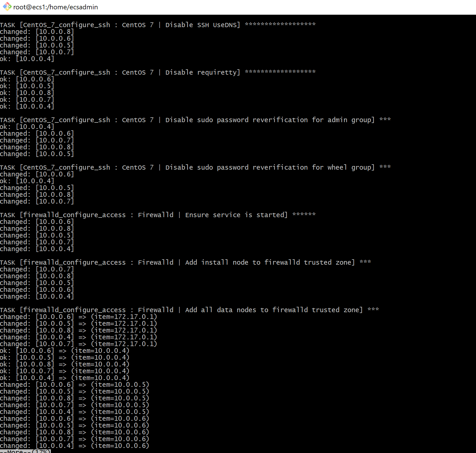This screenshot has height=453, width=476.
Task: Click the window title root@ecs1:/home/ecsadmin
Action: coord(56,7)
